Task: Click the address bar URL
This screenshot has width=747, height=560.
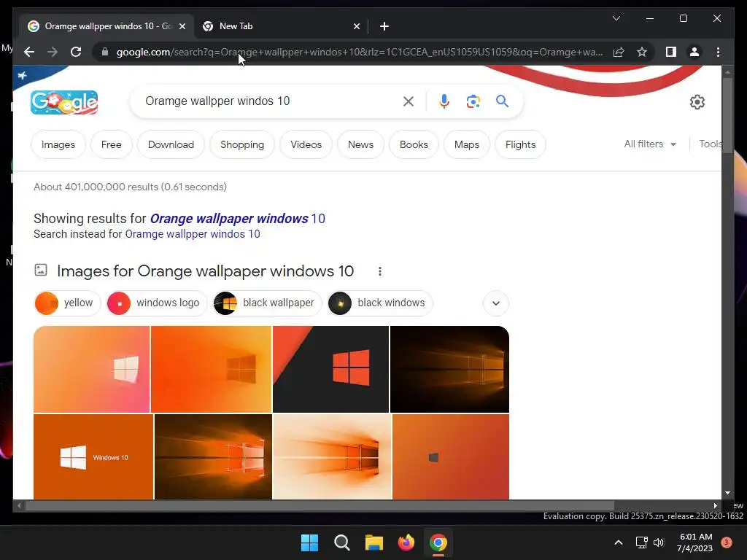Action: coord(360,52)
